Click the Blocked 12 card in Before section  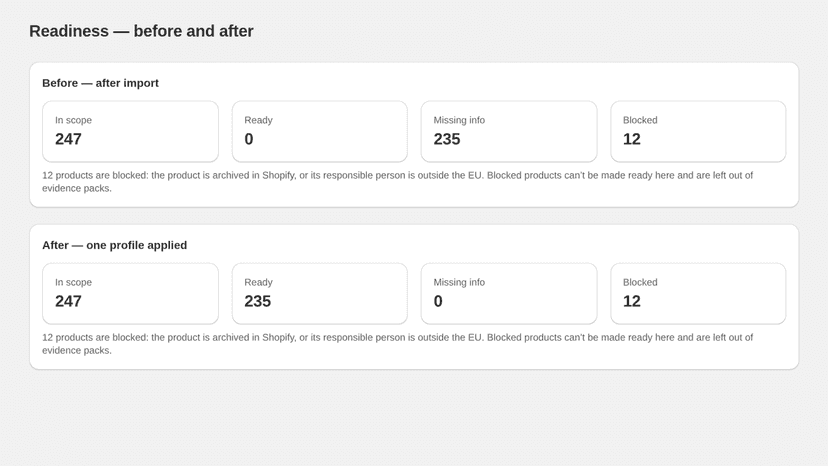(x=698, y=132)
